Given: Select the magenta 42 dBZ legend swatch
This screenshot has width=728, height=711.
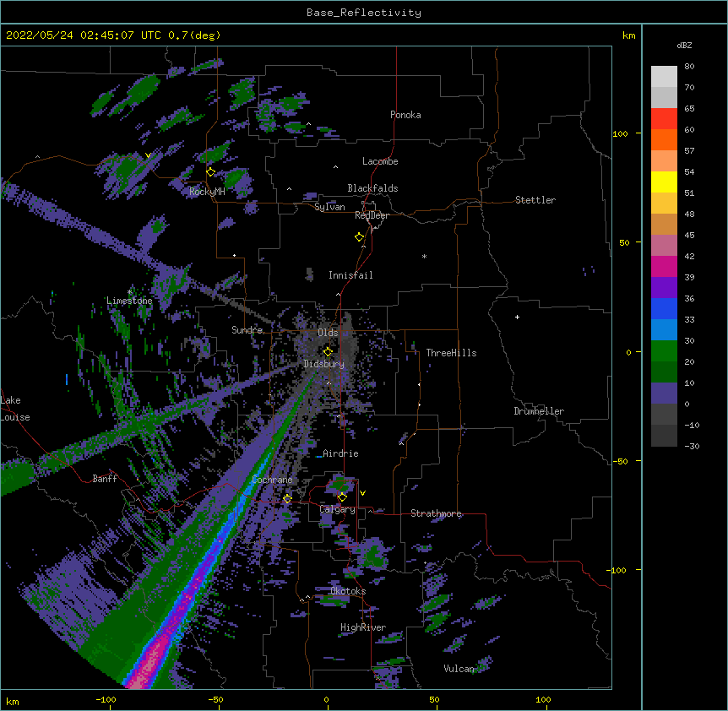Looking at the screenshot, I should pos(664,266).
